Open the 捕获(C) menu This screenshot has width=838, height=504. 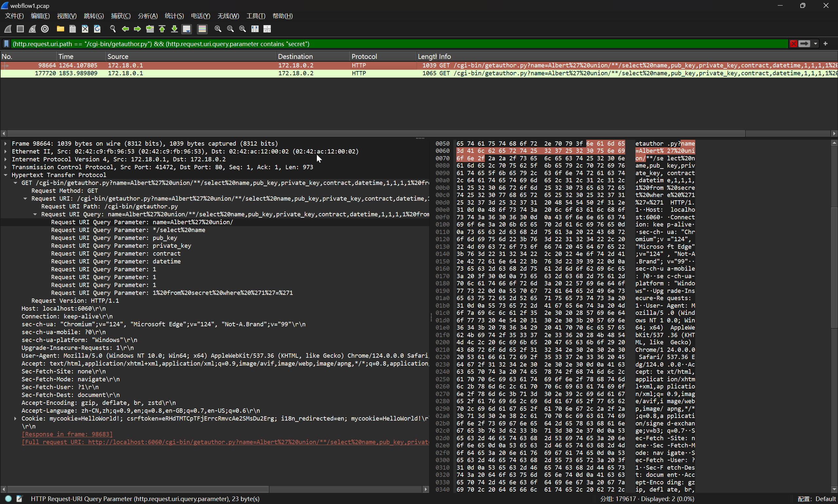120,16
